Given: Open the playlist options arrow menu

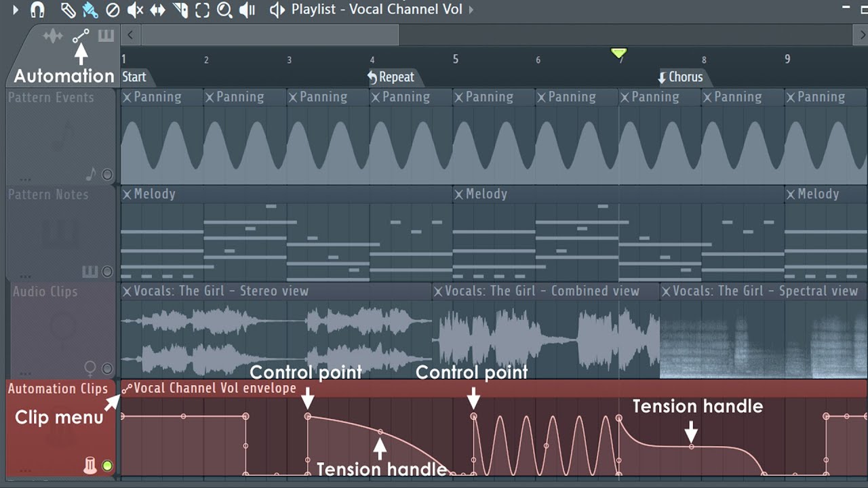Looking at the screenshot, I should click(15, 9).
